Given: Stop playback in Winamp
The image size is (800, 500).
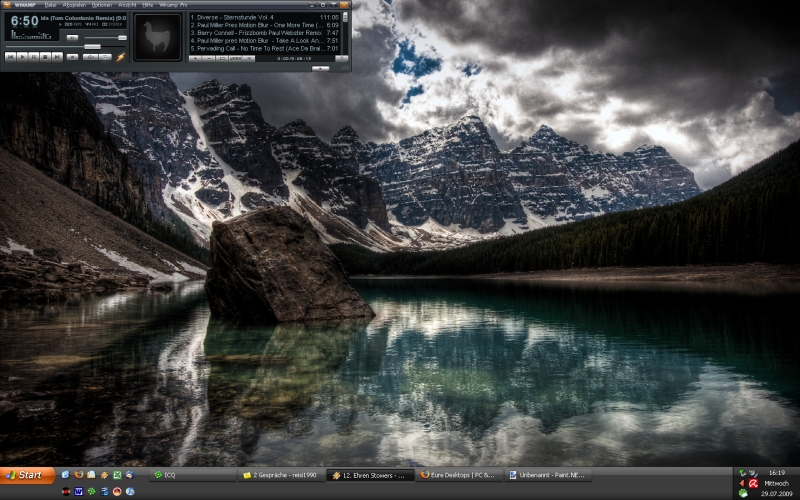Looking at the screenshot, I should (x=45, y=57).
